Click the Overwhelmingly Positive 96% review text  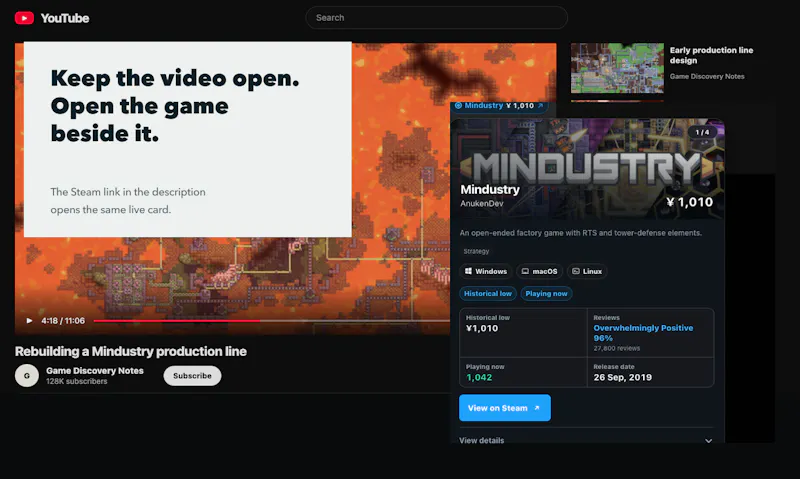coord(643,333)
